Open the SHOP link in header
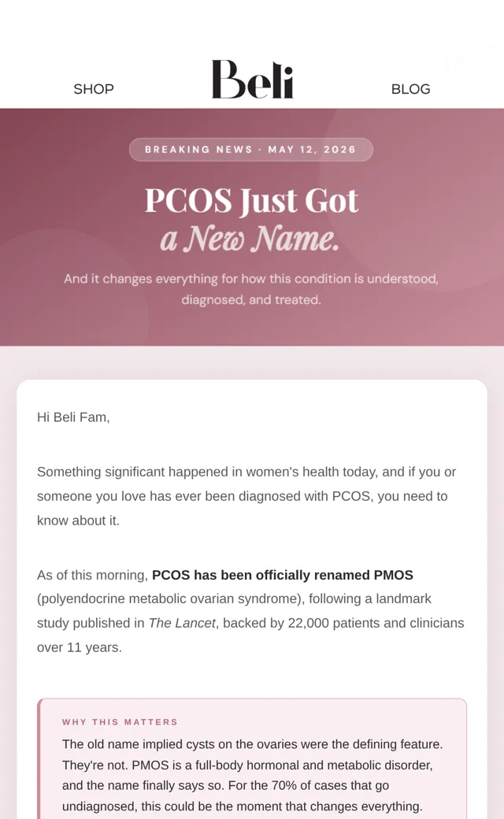 94,89
